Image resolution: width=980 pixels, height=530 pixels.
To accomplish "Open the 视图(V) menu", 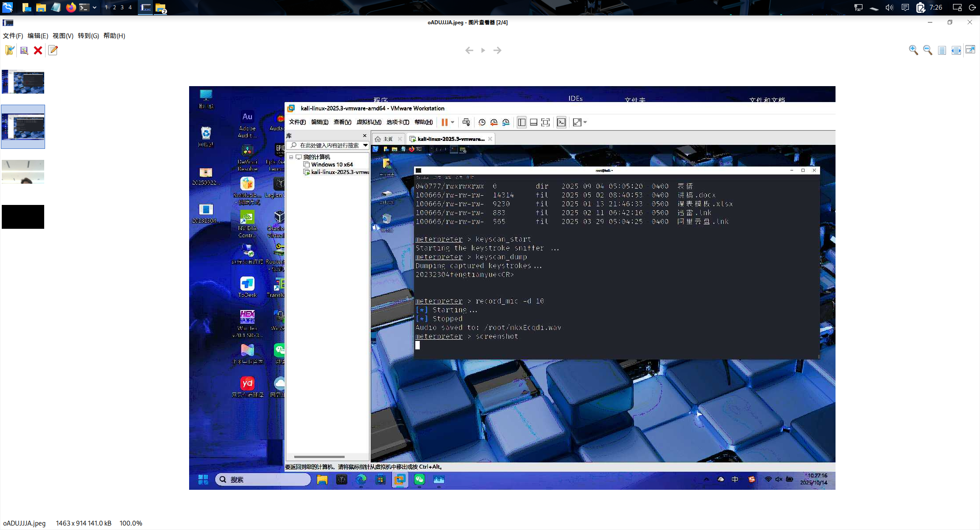I will pos(63,36).
